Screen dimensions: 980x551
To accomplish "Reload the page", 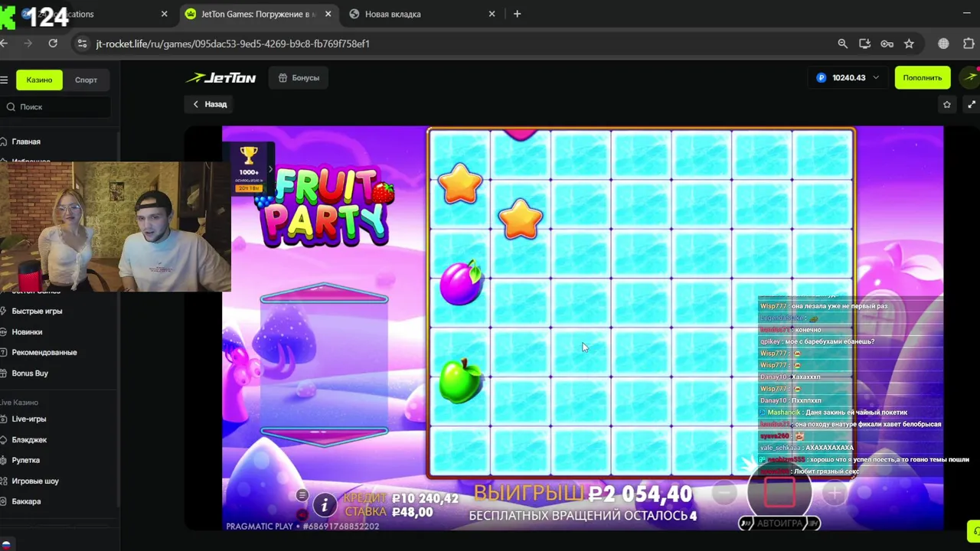I will tap(53, 44).
